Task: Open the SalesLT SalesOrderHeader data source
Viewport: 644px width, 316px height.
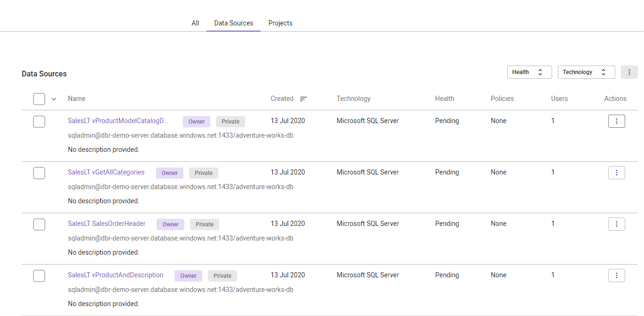Action: 107,223
